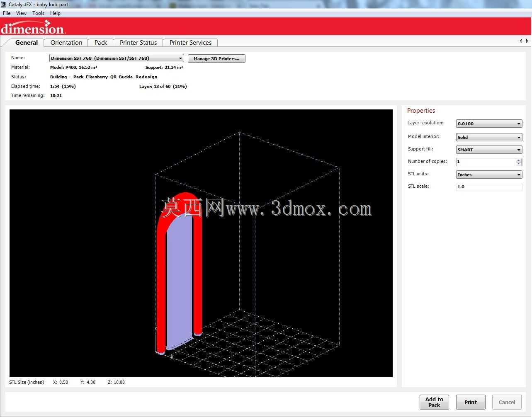Click the Building status text
The height and width of the screenshot is (417, 532).
tap(104, 77)
